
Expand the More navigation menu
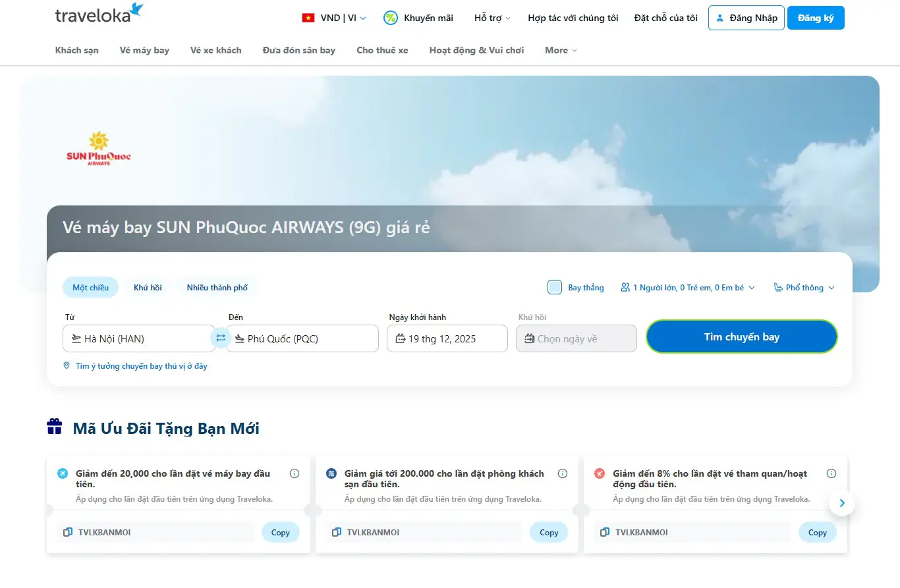pyautogui.click(x=561, y=50)
